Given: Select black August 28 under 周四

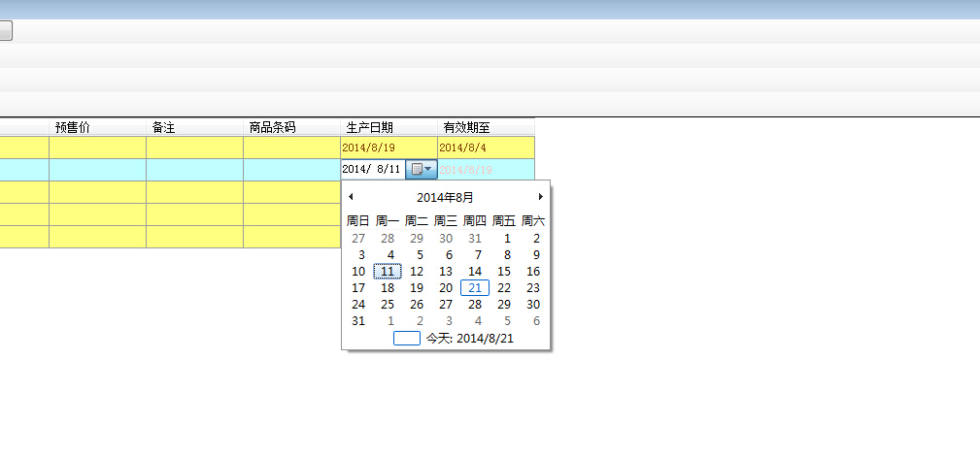Looking at the screenshot, I should point(475,305).
